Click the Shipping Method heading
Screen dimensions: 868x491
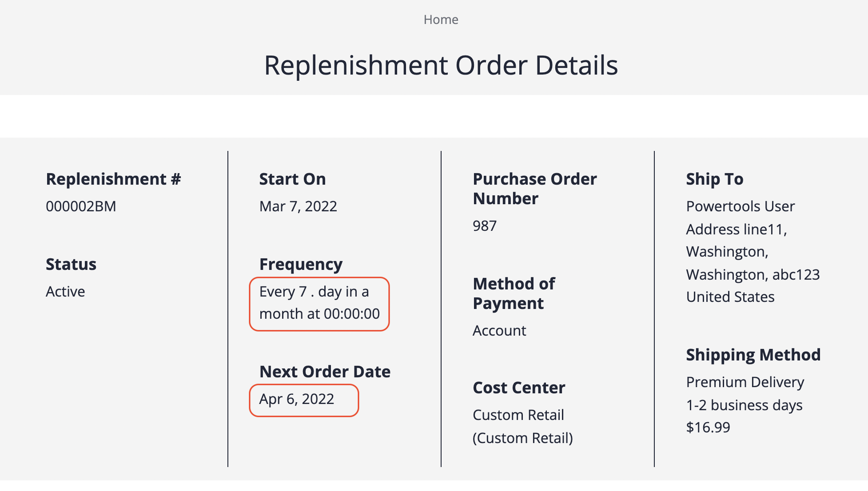point(753,355)
